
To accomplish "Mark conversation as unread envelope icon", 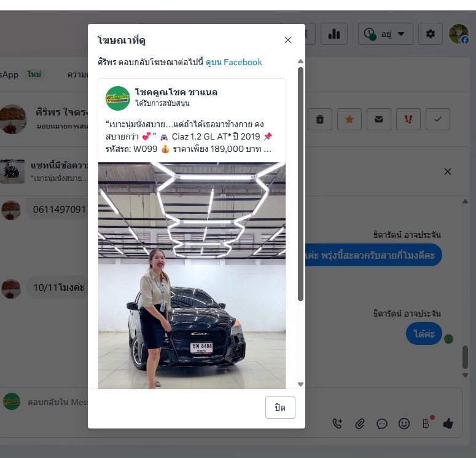I will (379, 119).
